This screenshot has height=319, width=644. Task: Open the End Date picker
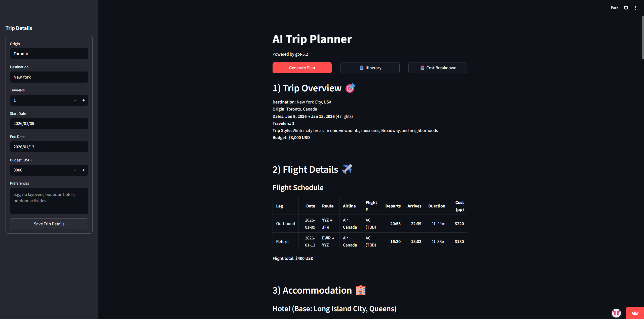click(49, 147)
